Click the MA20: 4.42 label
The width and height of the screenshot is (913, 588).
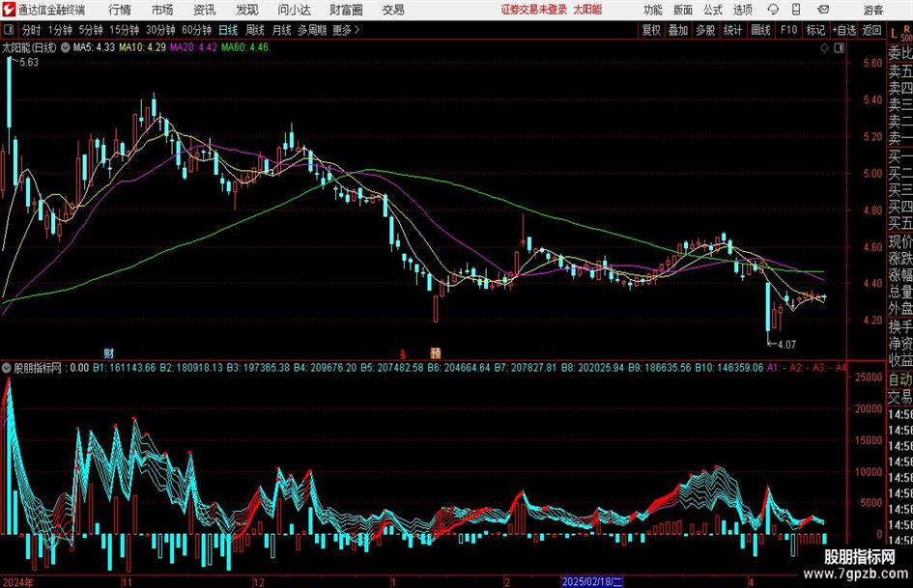[x=193, y=47]
